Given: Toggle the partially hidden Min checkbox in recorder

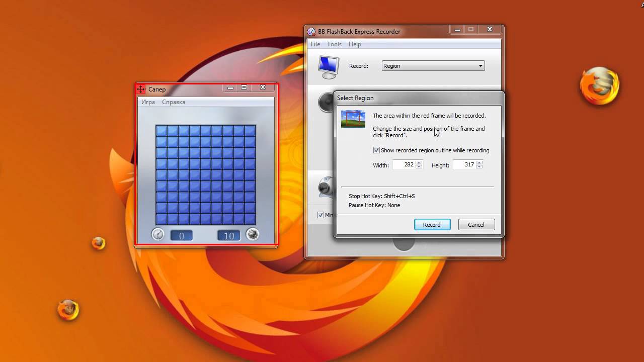Looking at the screenshot, I should (320, 215).
